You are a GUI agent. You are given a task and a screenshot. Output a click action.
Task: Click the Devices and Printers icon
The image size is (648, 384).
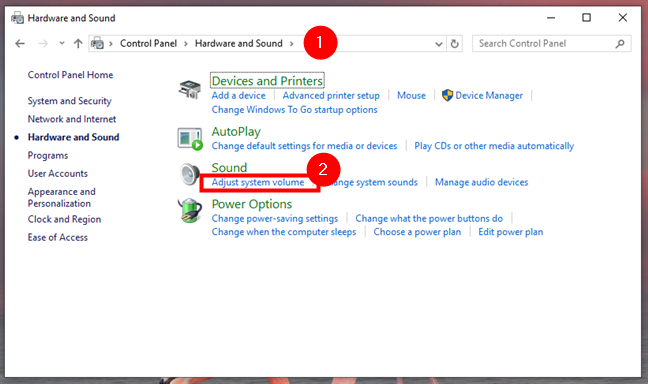click(x=190, y=89)
